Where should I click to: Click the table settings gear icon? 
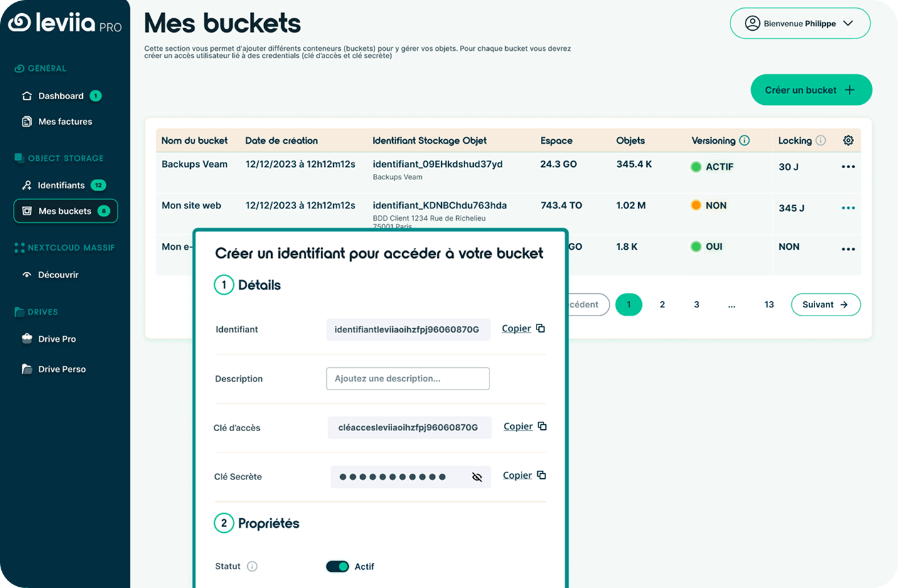(848, 141)
